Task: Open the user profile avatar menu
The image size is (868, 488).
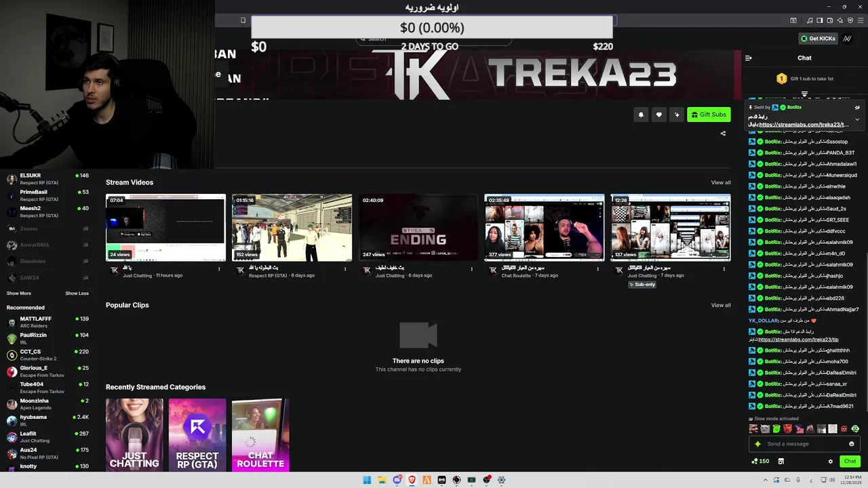Action: pyautogui.click(x=848, y=39)
